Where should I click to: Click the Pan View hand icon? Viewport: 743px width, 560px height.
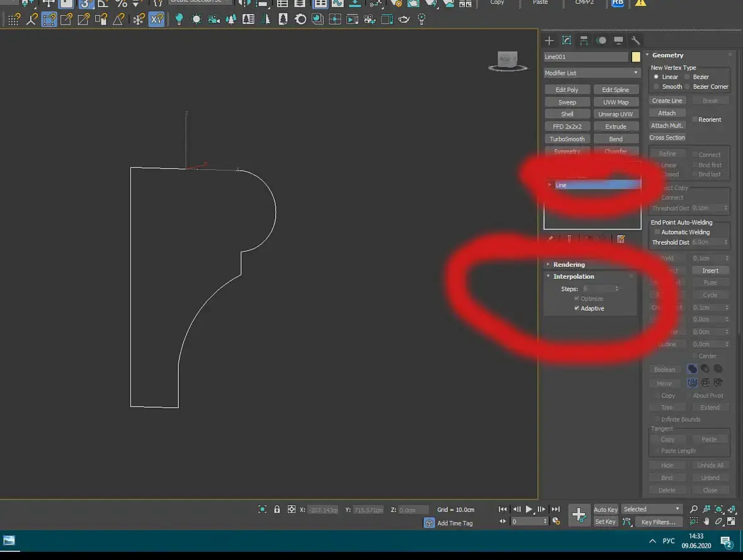tap(706, 521)
